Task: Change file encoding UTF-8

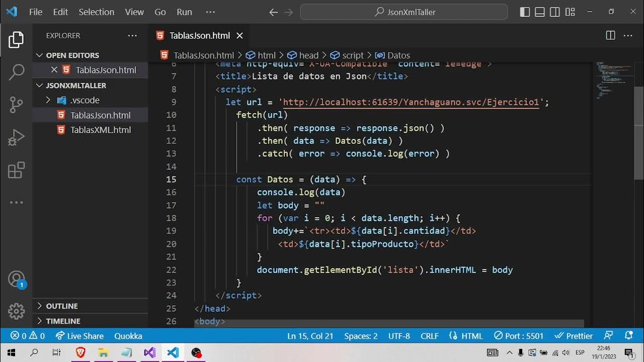Action: click(x=399, y=336)
